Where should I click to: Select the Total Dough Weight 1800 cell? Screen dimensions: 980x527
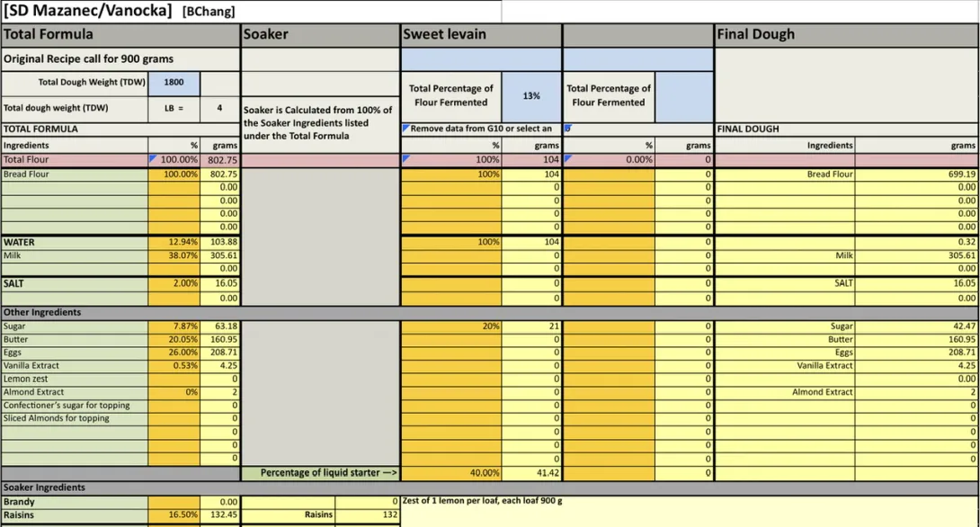[174, 83]
